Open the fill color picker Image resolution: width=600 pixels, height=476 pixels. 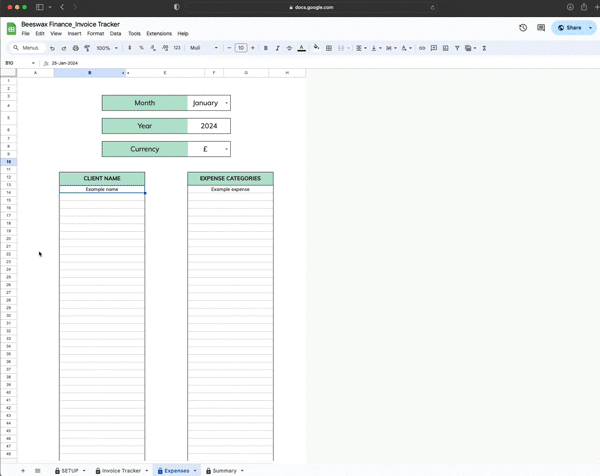[x=316, y=48]
